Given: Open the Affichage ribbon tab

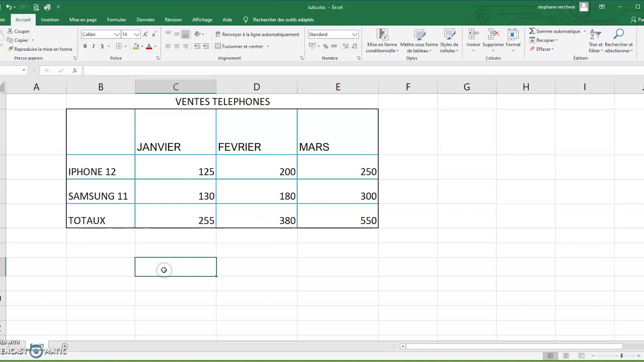Looking at the screenshot, I should click(202, 20).
